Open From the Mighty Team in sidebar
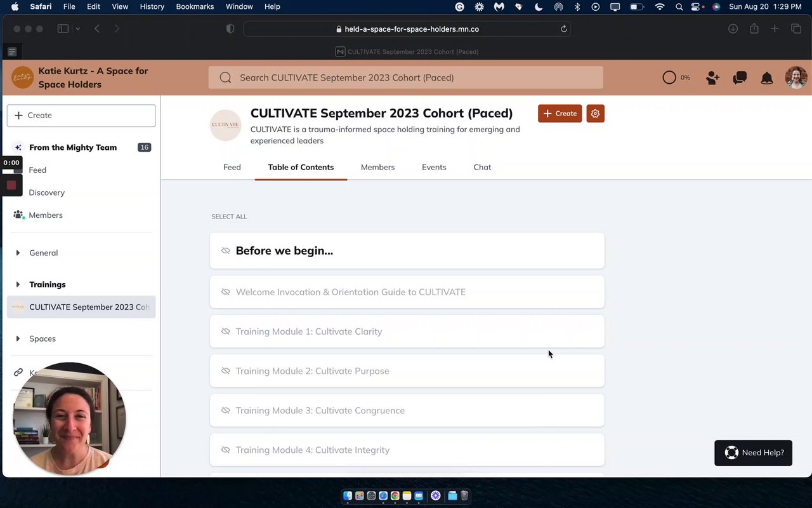 (73, 147)
